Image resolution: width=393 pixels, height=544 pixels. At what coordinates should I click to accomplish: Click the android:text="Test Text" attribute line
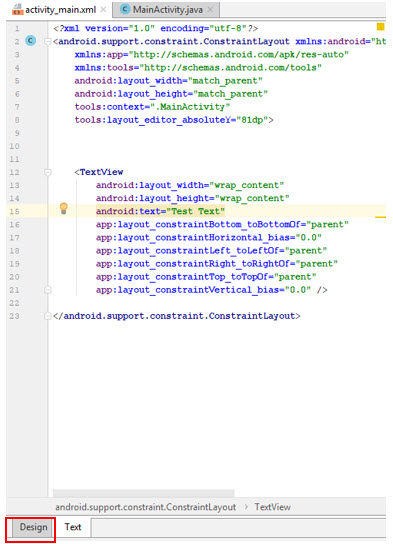[x=160, y=211]
